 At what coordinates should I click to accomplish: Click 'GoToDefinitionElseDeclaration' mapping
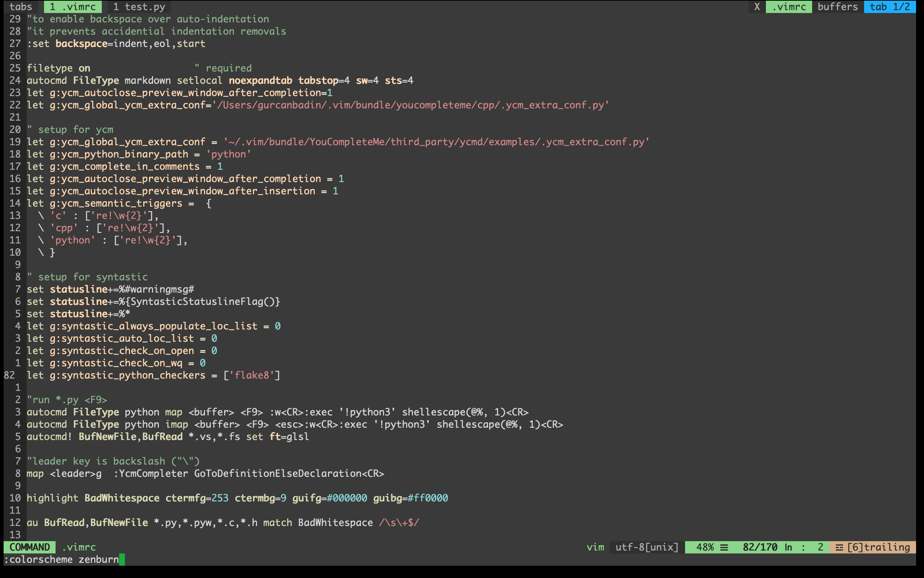point(278,473)
